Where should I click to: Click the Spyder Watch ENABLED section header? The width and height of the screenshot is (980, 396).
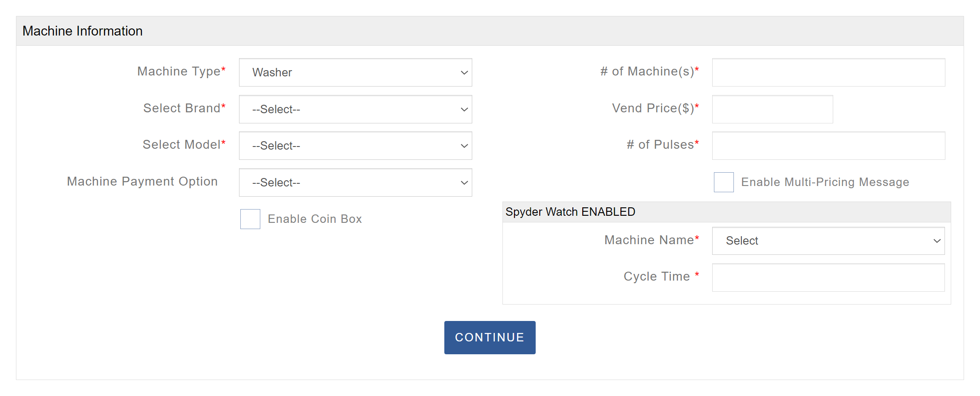pos(570,212)
